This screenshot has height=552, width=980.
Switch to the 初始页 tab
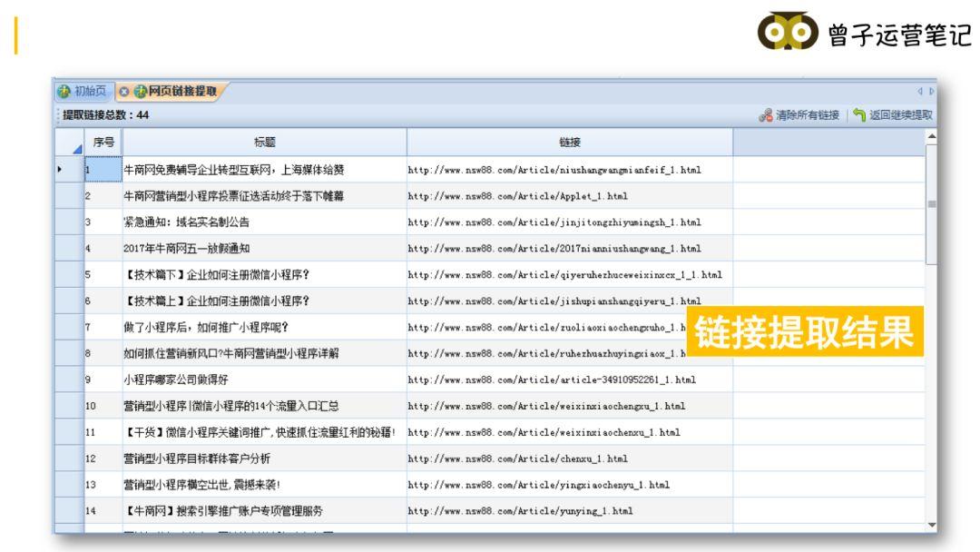83,92
